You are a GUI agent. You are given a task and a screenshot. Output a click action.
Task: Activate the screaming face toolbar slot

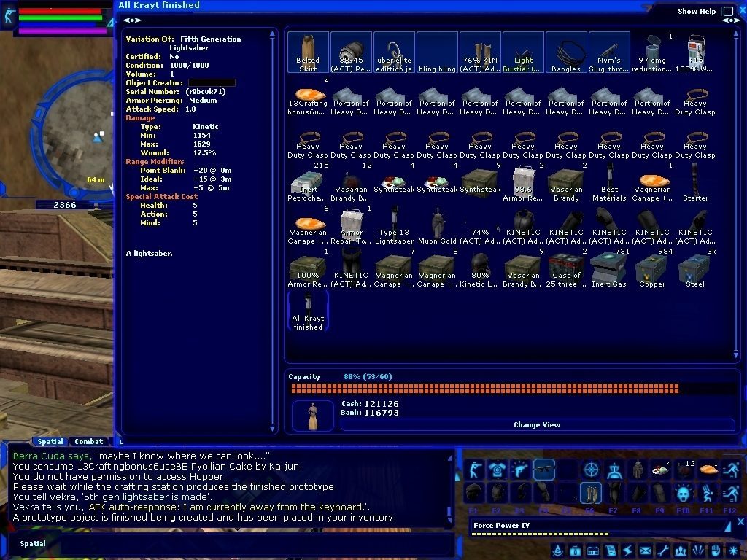point(684,493)
